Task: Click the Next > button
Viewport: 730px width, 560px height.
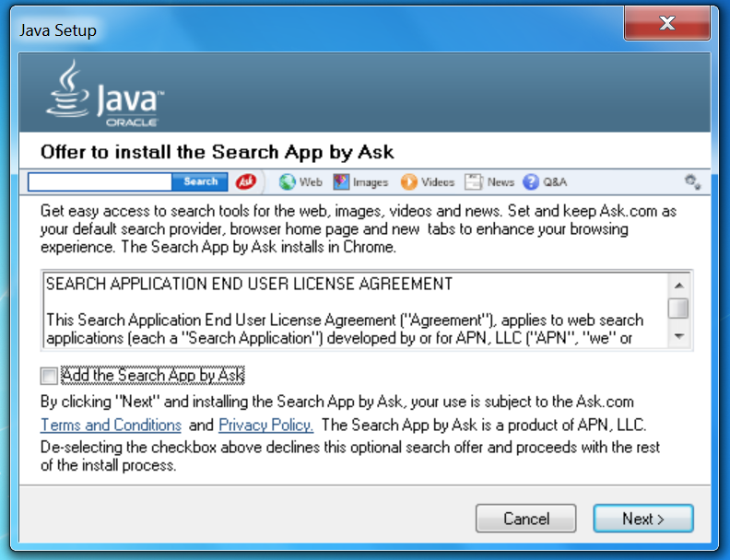Action: 643,519
